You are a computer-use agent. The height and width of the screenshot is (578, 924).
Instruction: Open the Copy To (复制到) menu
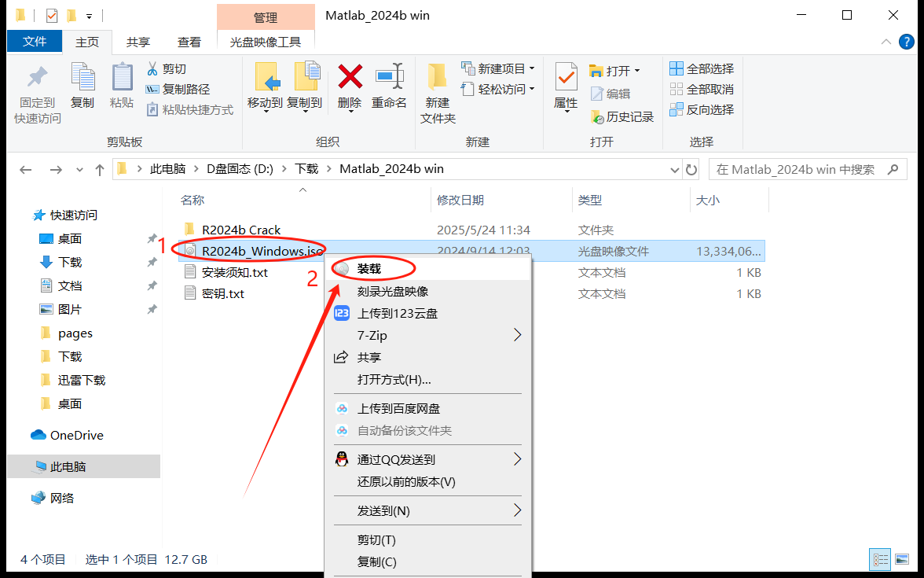305,88
